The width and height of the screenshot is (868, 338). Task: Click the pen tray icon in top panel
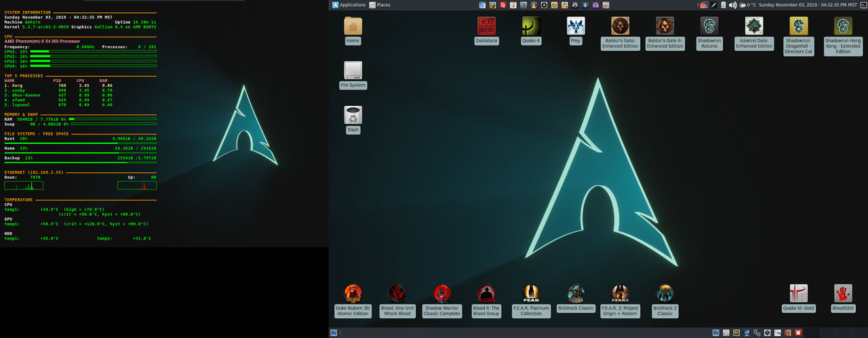coord(713,5)
